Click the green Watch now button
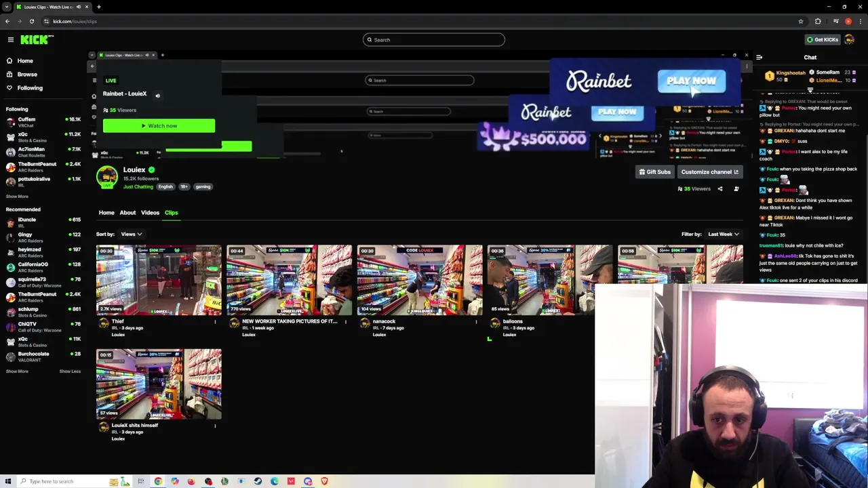Viewport: 868px width, 488px height. click(159, 126)
